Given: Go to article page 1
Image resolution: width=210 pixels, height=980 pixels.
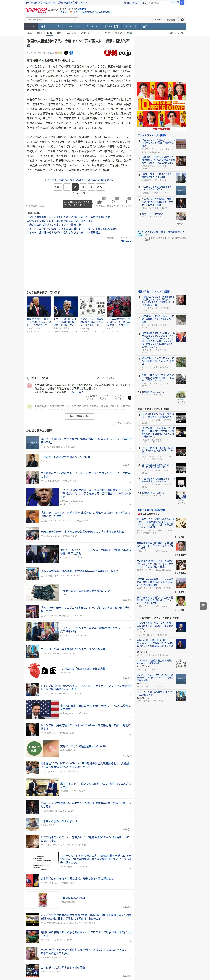Looking at the screenshot, I should [67, 187].
